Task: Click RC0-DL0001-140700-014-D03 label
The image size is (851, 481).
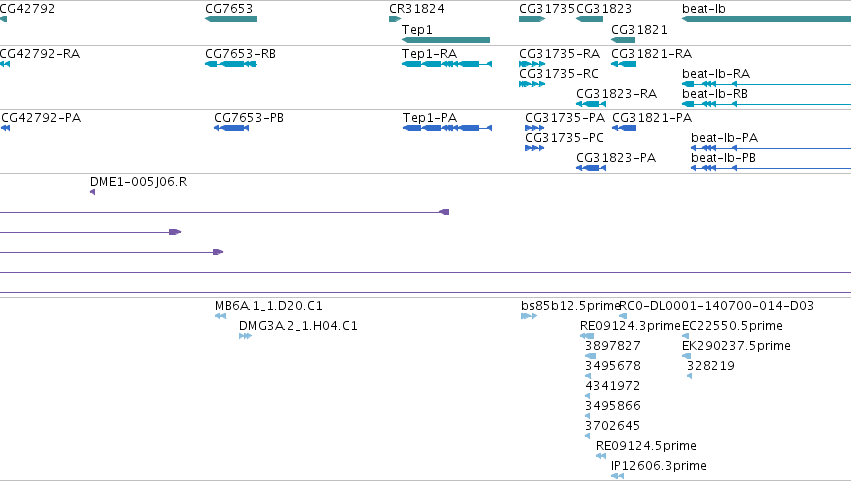Action: tap(717, 306)
